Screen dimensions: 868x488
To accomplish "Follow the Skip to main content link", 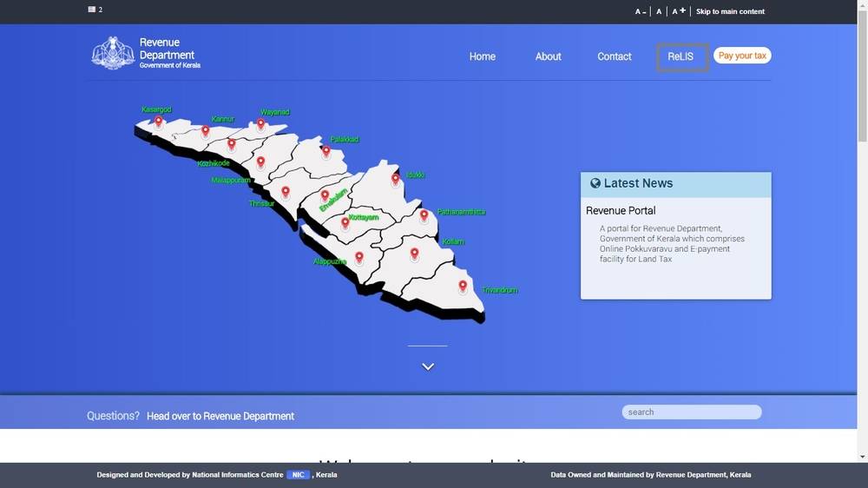I will point(730,12).
